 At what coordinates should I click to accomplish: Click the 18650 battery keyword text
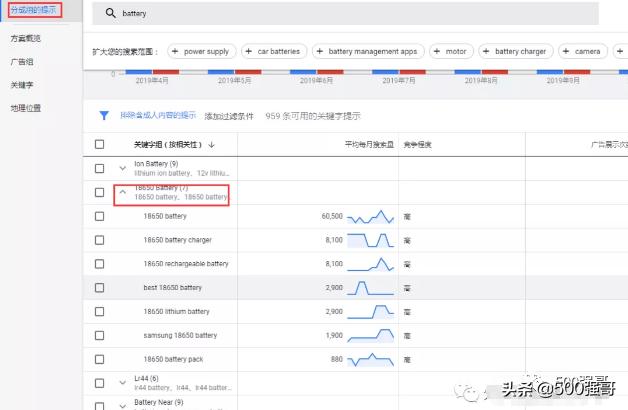pos(165,216)
